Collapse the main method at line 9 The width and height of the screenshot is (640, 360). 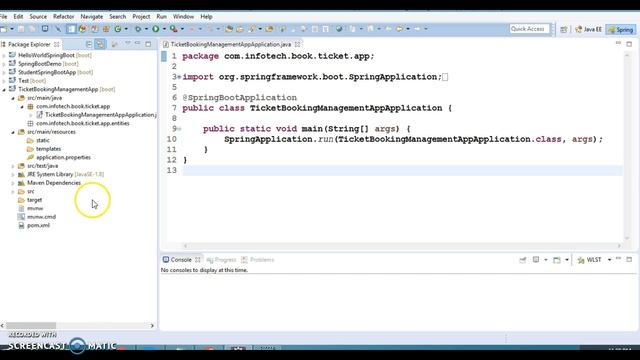pyautogui.click(x=179, y=129)
